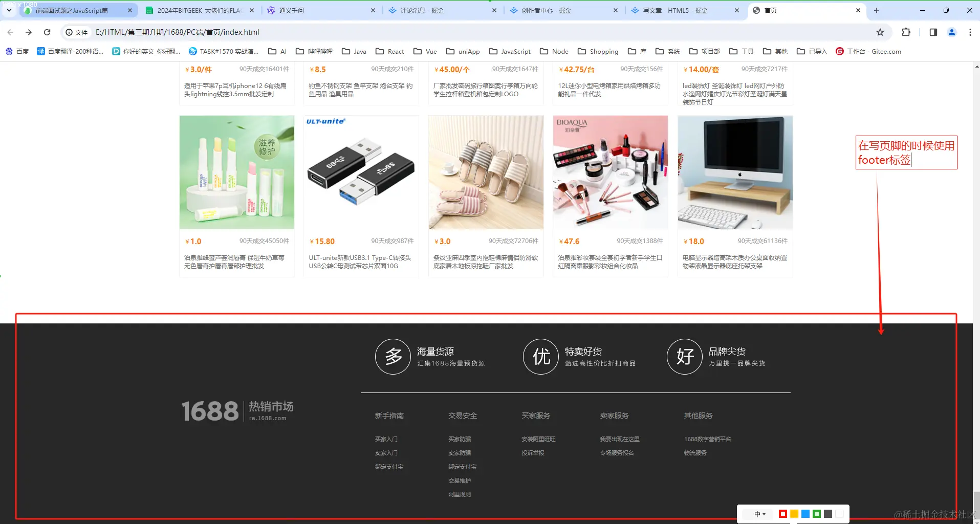Click the 好 品牌尖货 circle icon
The width and height of the screenshot is (980, 524).
(685, 357)
